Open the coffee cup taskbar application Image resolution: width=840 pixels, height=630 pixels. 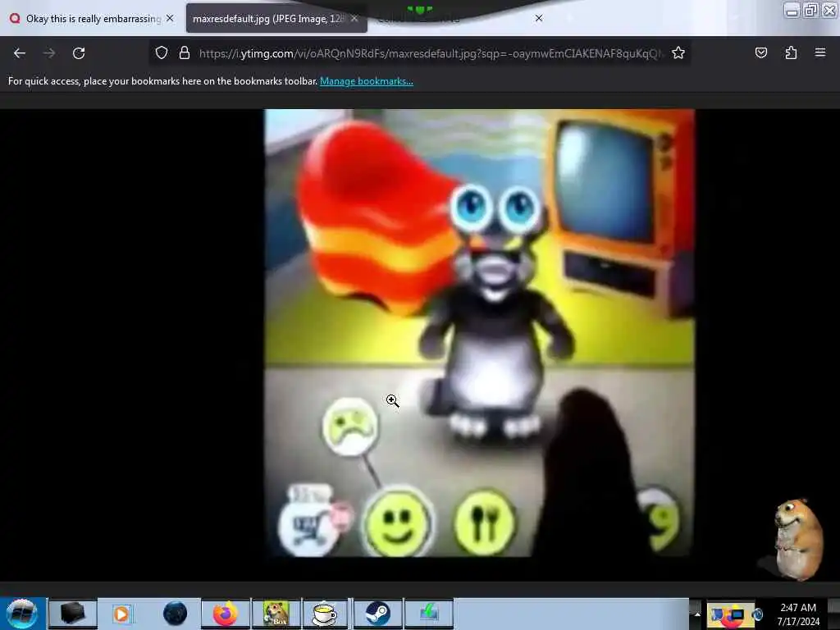(325, 614)
